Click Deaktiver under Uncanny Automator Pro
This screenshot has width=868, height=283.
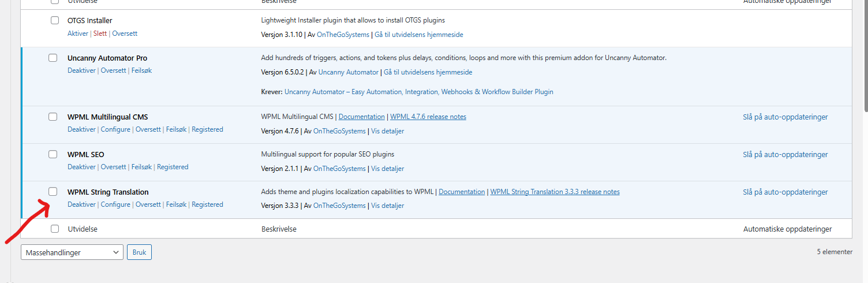pyautogui.click(x=81, y=70)
